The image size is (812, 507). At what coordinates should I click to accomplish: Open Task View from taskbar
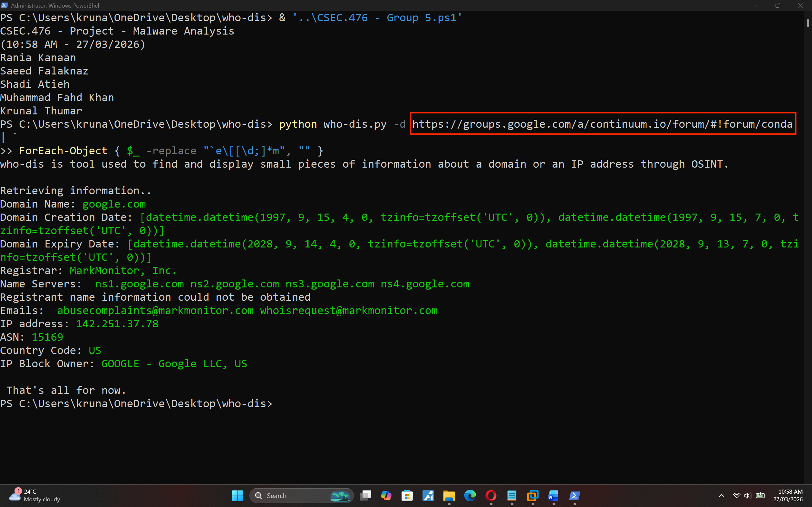click(365, 495)
